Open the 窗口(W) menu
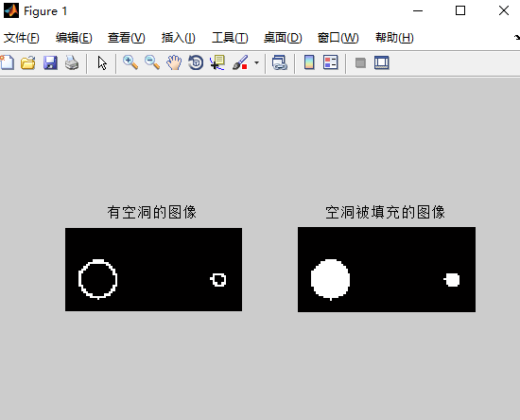 (338, 38)
